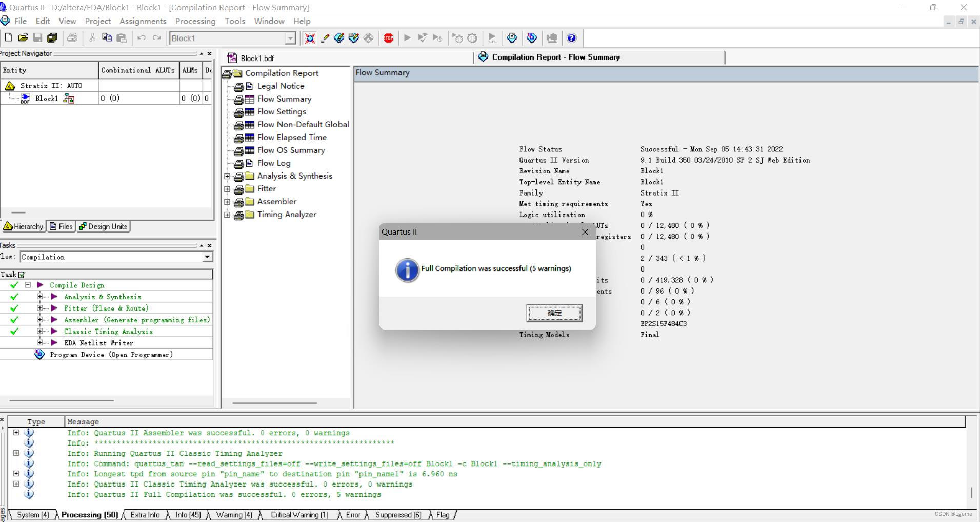The width and height of the screenshot is (980, 522).
Task: Expand the Assembler folder in Compilation Report
Action: pyautogui.click(x=227, y=202)
